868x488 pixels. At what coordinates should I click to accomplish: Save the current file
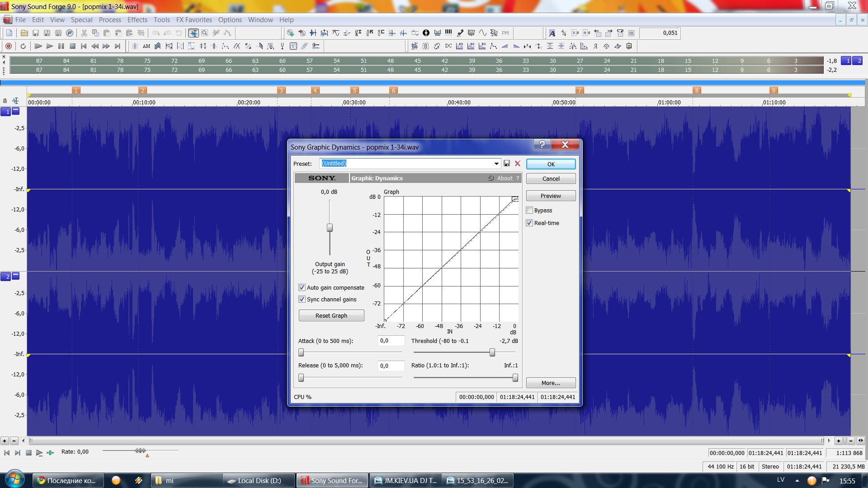[x=36, y=33]
